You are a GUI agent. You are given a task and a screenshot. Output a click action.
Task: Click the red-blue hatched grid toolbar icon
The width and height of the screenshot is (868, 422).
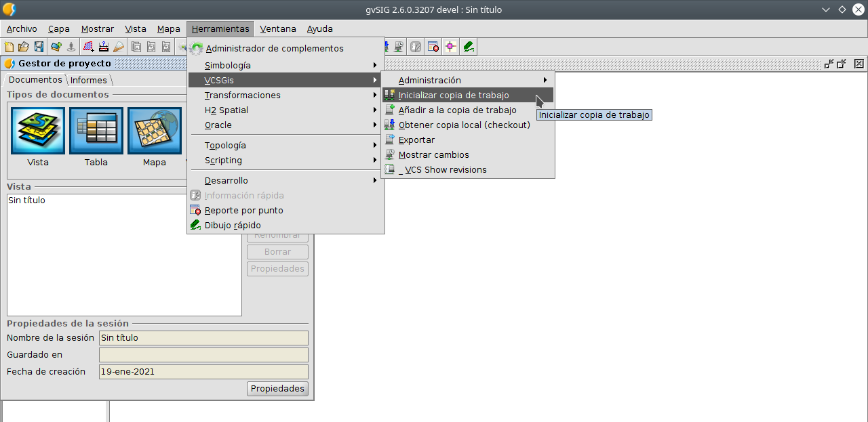click(x=89, y=47)
